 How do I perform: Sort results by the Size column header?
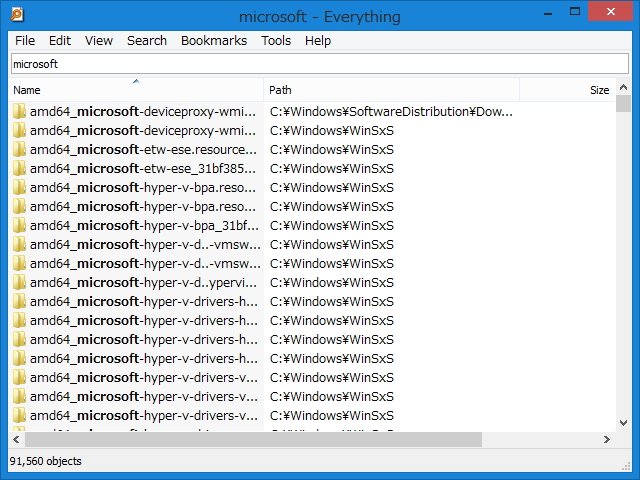click(567, 90)
